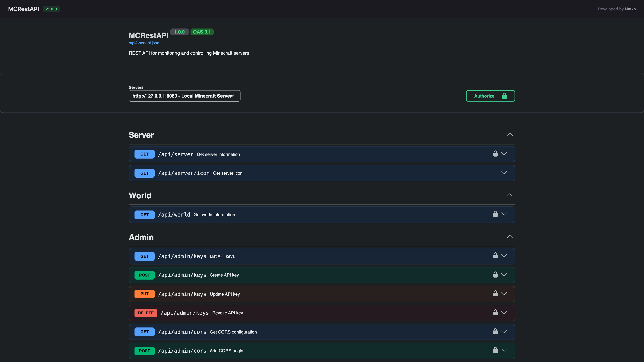This screenshot has width=644, height=362.
Task: Click the Admin section heading
Action: click(x=141, y=237)
